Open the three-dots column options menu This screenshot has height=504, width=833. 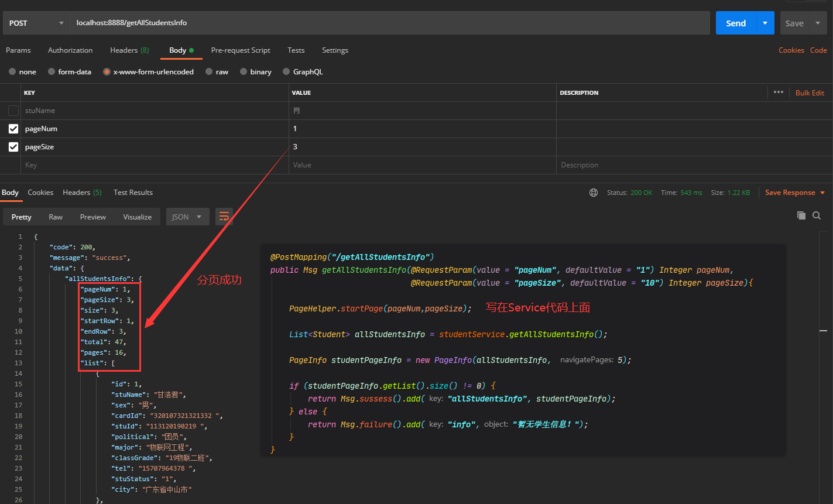(x=778, y=92)
